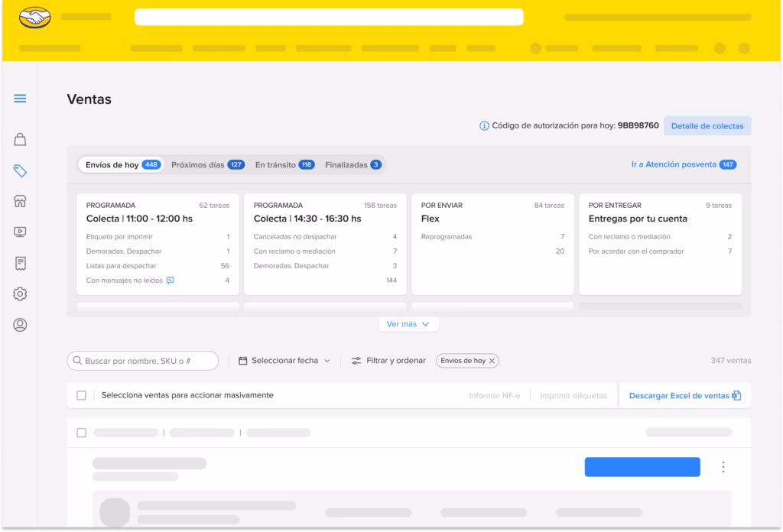Open the storefront sidebar icon
This screenshot has height=532, width=783.
tap(20, 201)
